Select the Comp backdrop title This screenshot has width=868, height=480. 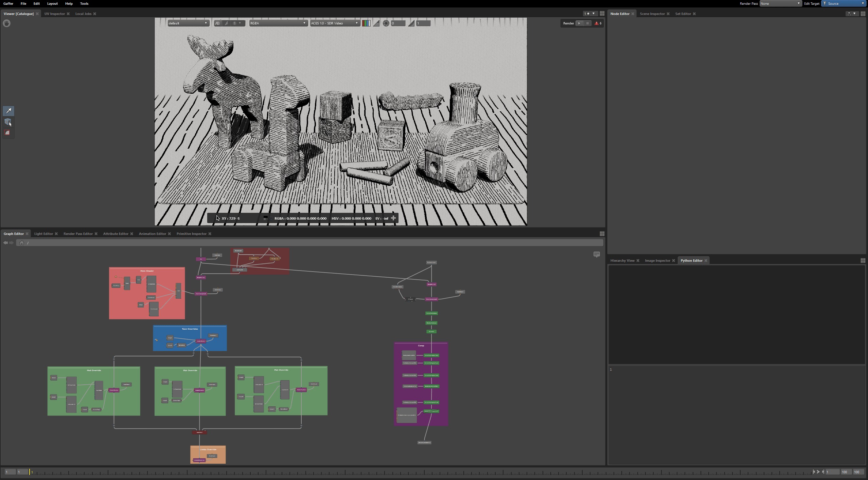421,346
